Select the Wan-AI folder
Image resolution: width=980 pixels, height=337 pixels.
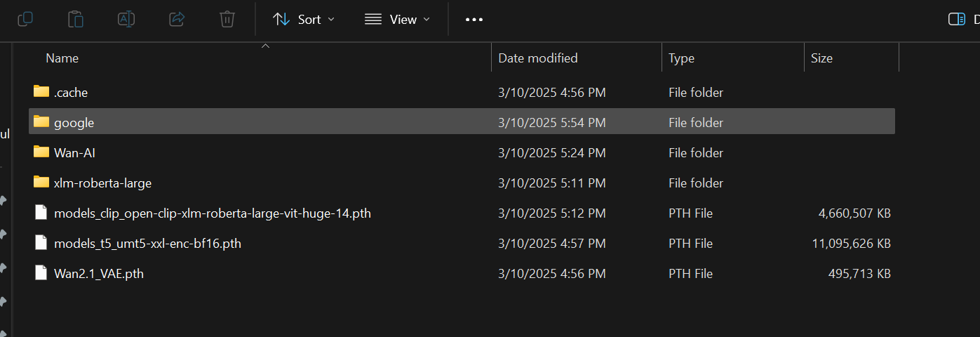(74, 152)
